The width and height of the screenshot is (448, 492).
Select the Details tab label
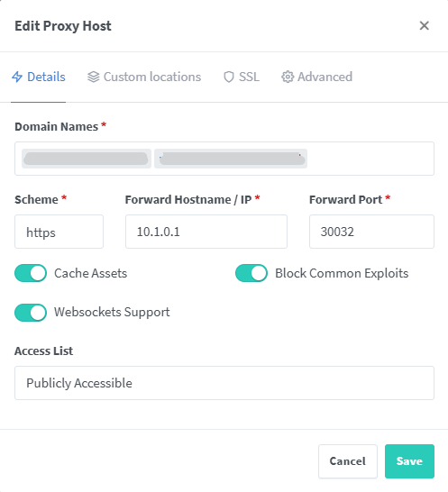46,77
